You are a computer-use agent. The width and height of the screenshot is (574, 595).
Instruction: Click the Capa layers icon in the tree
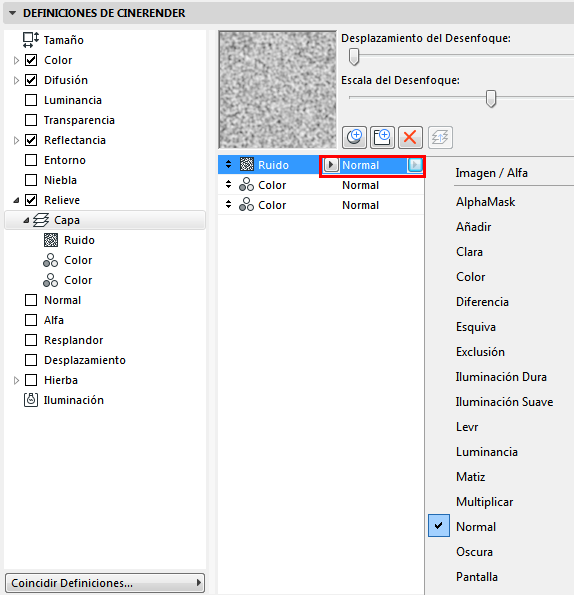(41, 220)
